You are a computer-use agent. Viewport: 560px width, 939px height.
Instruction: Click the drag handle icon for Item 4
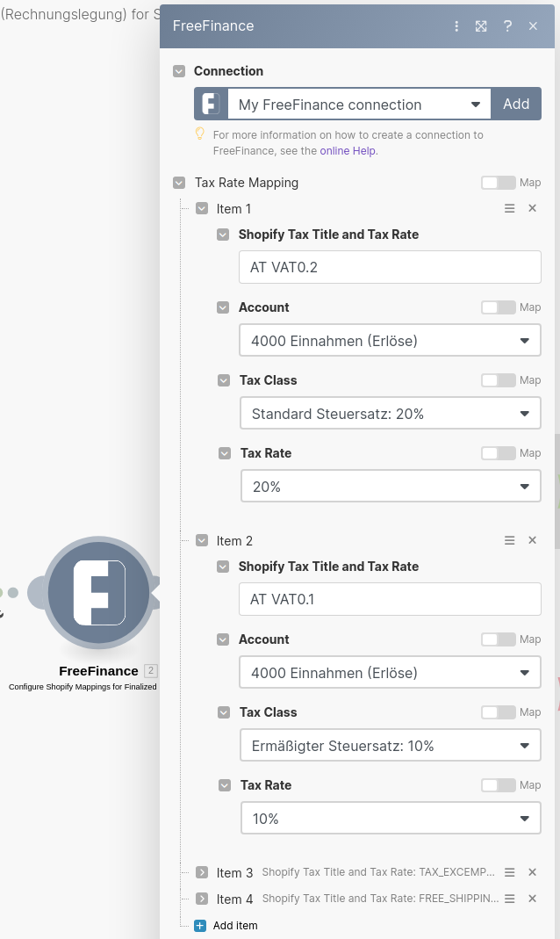(509, 899)
